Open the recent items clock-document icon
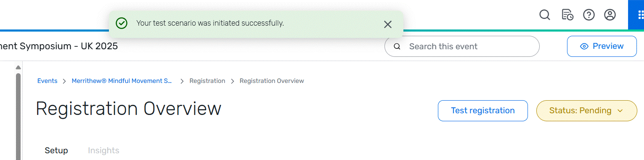Screen dimensions: 644x160 point(567,15)
